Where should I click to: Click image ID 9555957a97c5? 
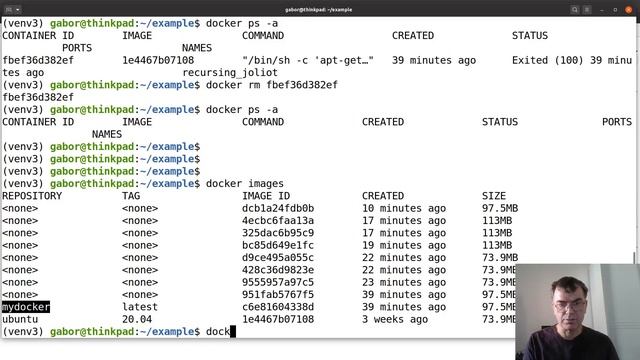(278, 282)
